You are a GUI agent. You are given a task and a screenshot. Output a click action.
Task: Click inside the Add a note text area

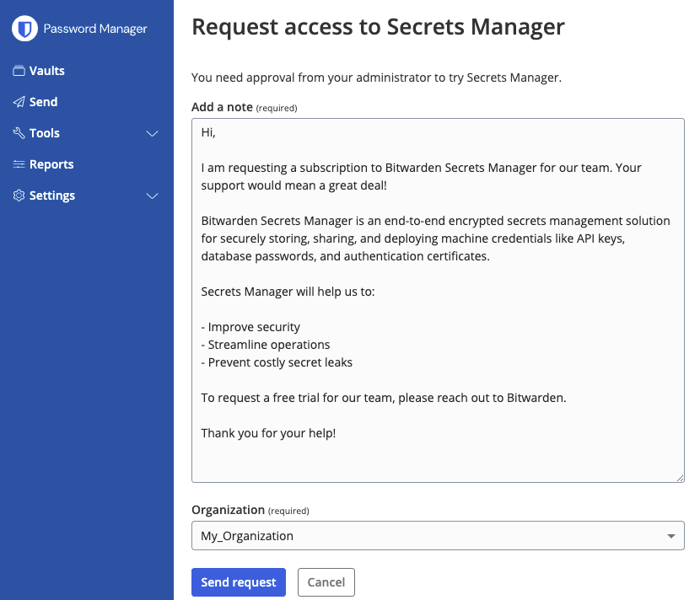438,299
